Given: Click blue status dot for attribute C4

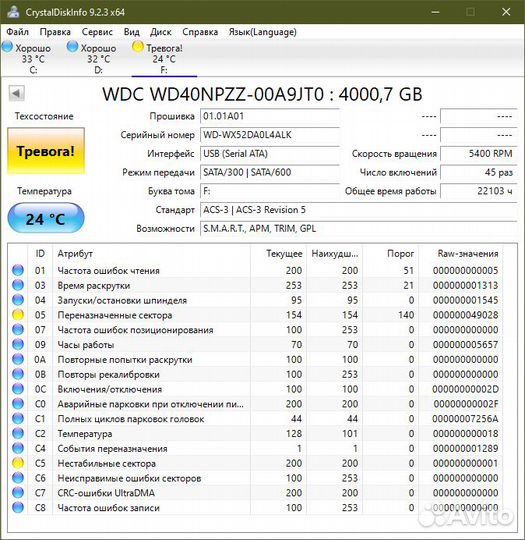Looking at the screenshot, I should [x=18, y=448].
